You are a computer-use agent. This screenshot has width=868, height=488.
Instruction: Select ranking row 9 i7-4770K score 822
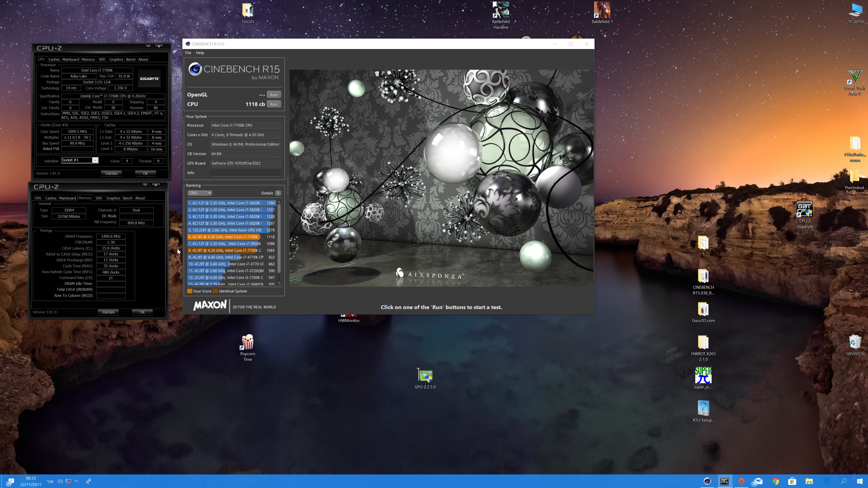[x=231, y=257]
